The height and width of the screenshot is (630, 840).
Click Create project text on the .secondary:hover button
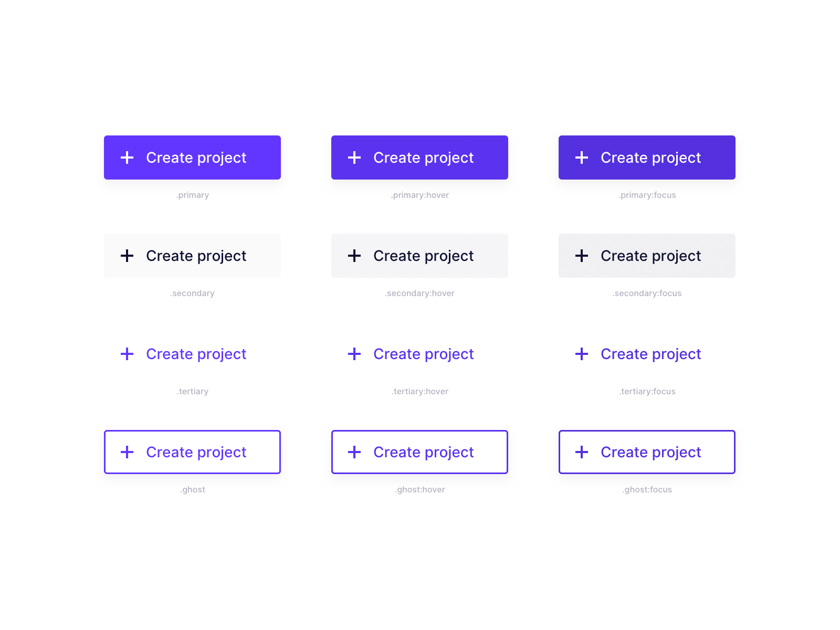tap(424, 256)
